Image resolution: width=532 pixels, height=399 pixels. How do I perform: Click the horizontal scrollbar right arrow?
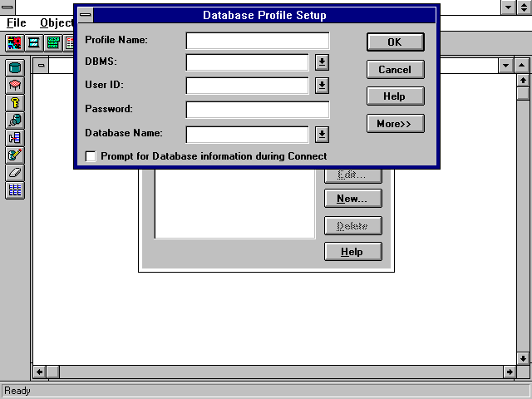[510, 372]
